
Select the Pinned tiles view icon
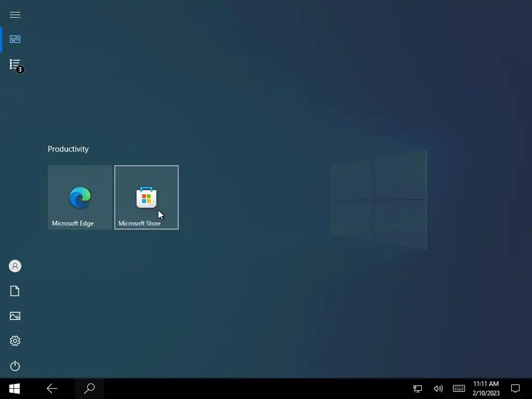click(15, 39)
